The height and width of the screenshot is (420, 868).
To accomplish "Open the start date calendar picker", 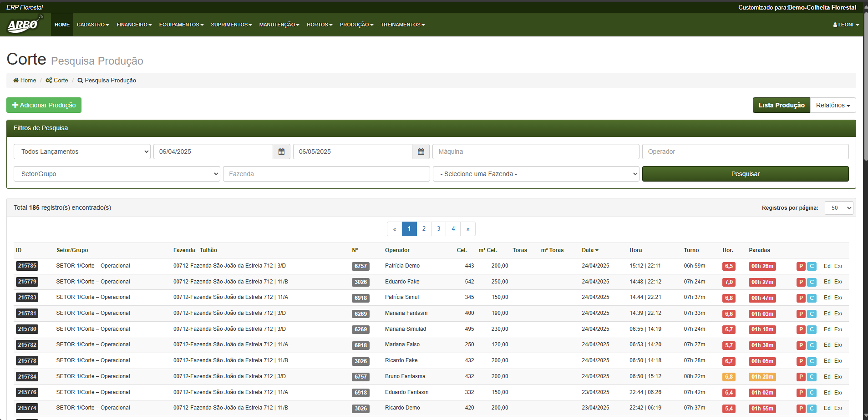I will pos(281,152).
